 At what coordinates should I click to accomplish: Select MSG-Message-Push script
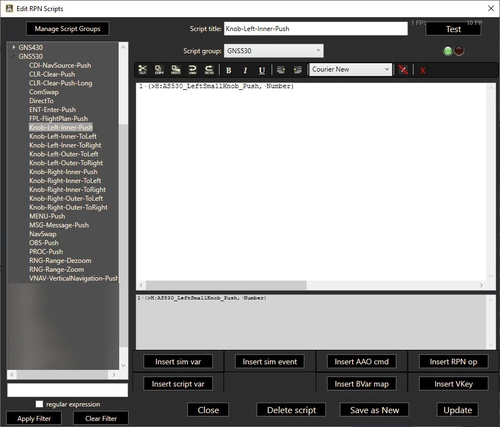pos(59,225)
